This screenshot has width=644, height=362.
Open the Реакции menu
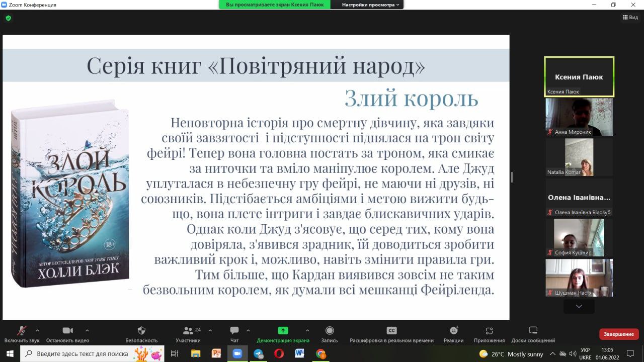click(454, 334)
